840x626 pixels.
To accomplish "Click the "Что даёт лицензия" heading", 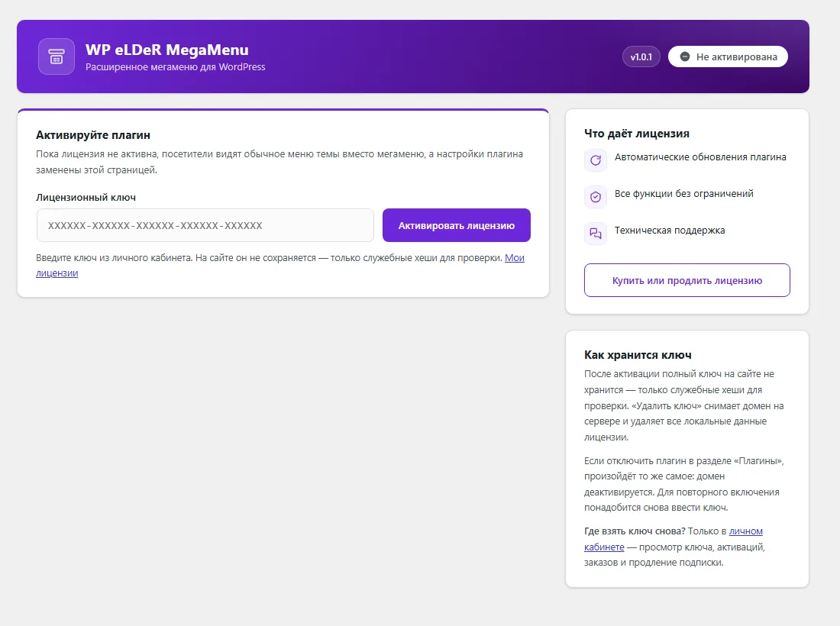I will tap(637, 134).
